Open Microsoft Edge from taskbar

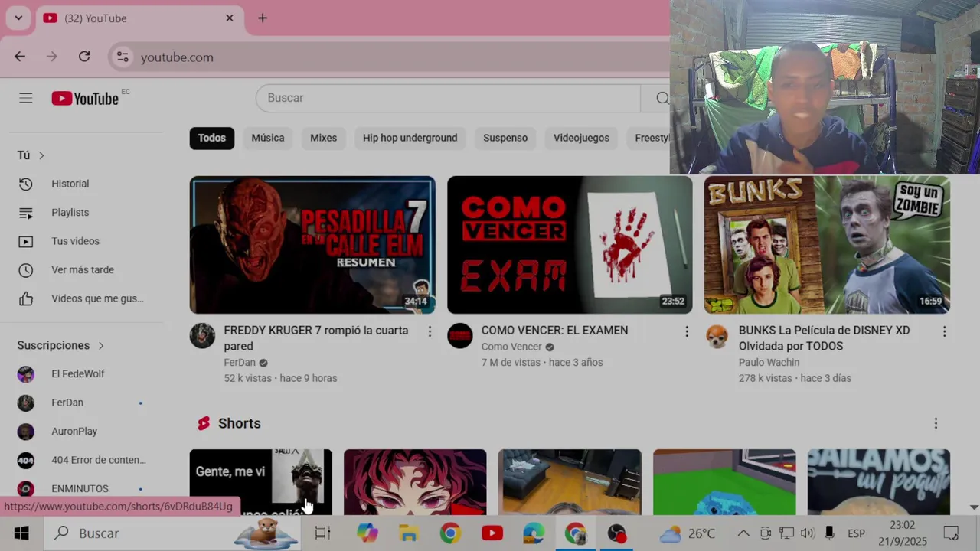coord(534,533)
